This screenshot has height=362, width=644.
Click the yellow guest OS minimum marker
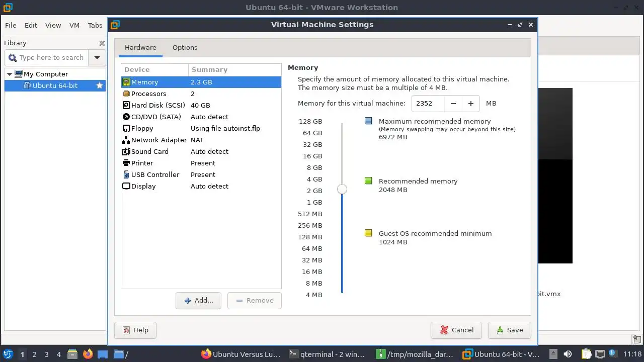pos(368,233)
